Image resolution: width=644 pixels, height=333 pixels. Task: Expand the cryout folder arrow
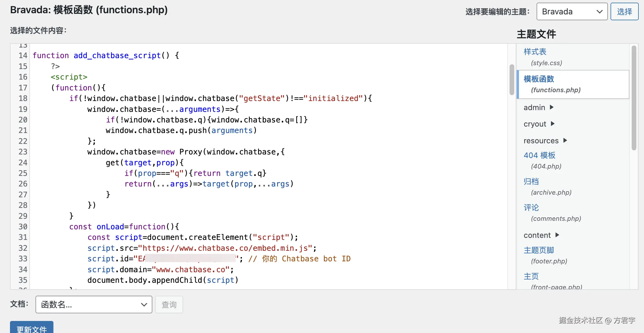pyautogui.click(x=553, y=124)
